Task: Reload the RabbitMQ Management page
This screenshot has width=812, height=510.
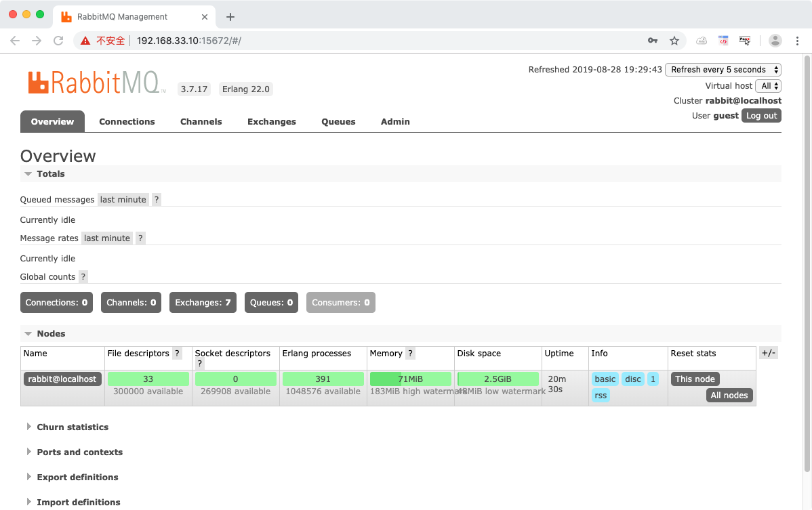Action: coord(58,41)
